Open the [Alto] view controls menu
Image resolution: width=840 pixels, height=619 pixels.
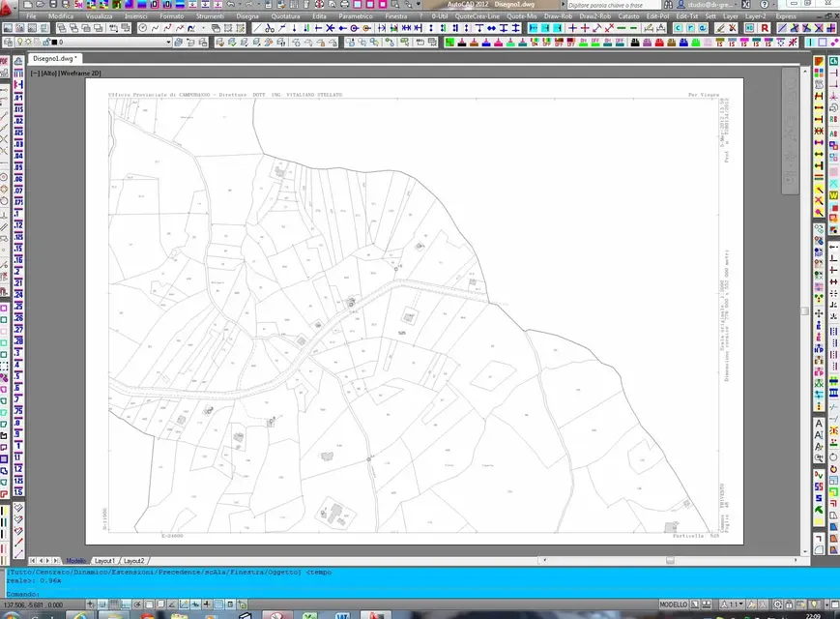[48, 74]
